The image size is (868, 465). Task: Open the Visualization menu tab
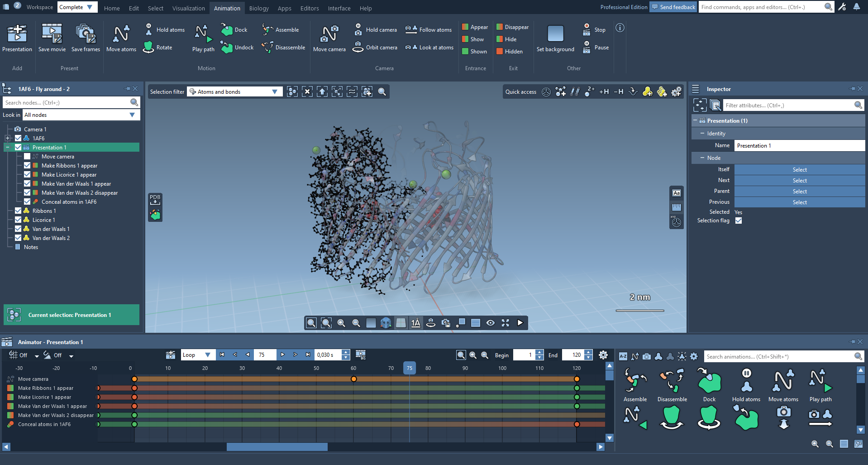(188, 8)
